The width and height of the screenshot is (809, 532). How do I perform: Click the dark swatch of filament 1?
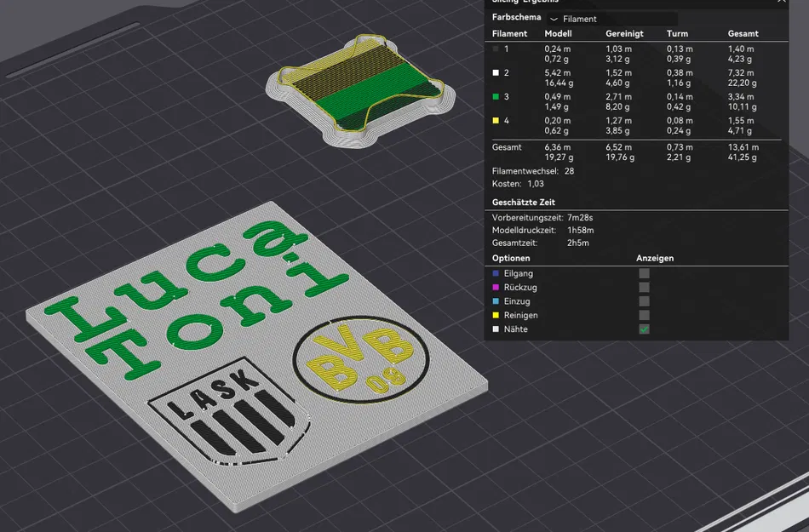pos(496,49)
